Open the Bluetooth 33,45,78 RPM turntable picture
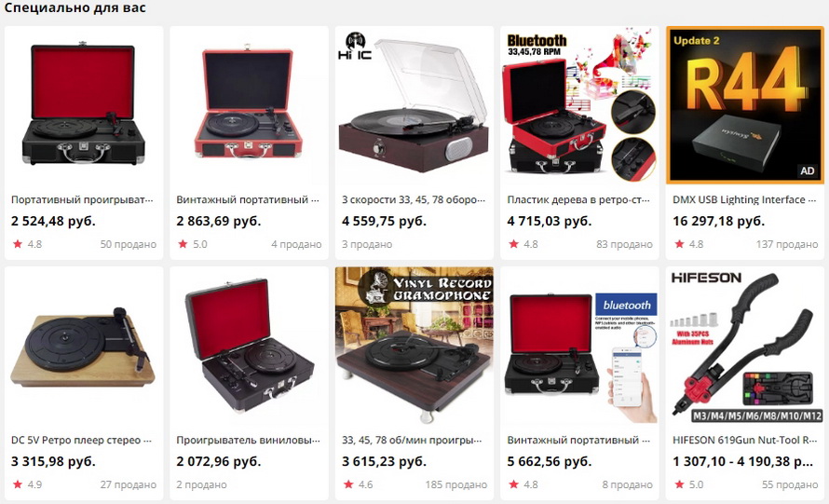Image resolution: width=829 pixels, height=504 pixels. pyautogui.click(x=579, y=105)
